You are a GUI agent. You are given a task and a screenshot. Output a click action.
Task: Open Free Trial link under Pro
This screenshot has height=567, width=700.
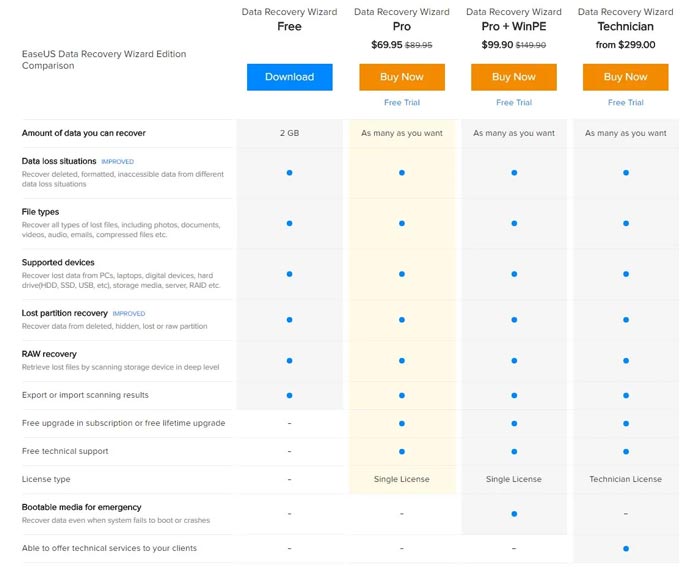pyautogui.click(x=401, y=103)
